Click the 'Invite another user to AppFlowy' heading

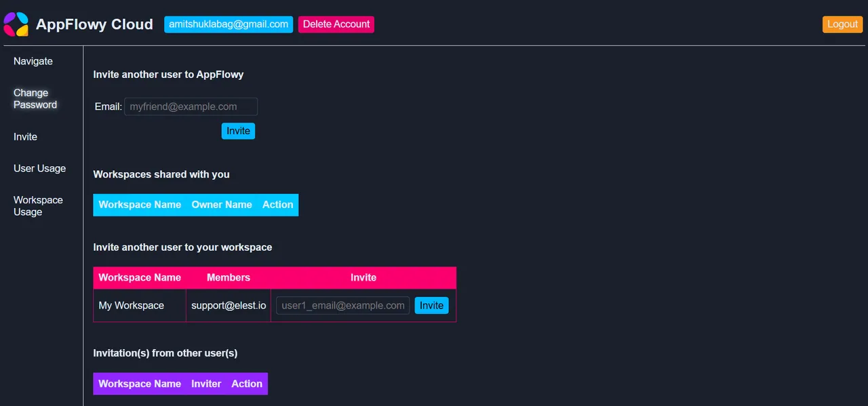pyautogui.click(x=168, y=75)
